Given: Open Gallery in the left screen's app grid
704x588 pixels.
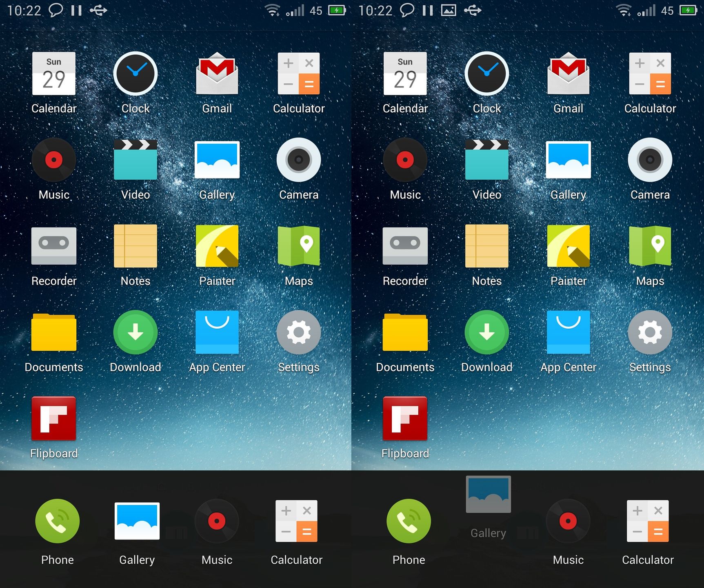Looking at the screenshot, I should click(x=217, y=160).
